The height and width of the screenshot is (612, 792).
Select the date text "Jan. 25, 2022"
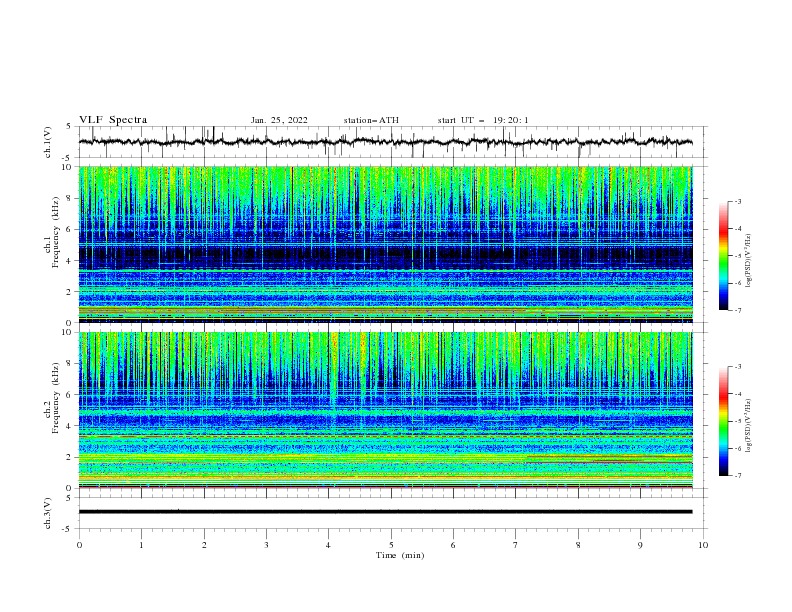(279, 120)
